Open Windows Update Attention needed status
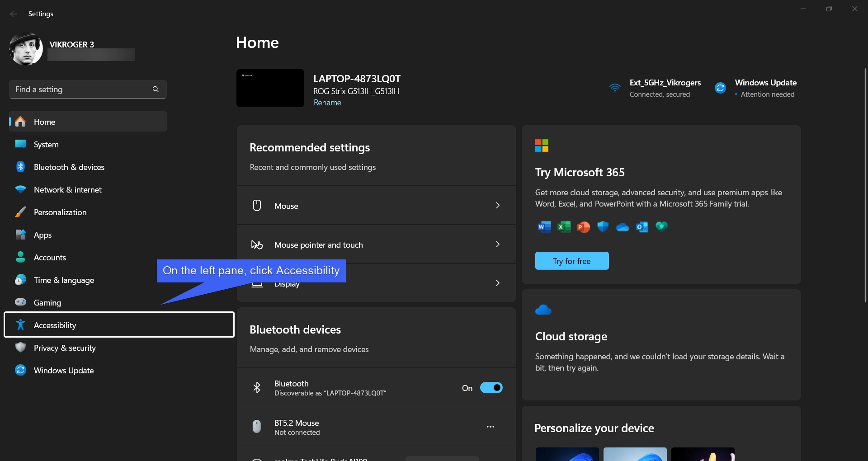 tap(756, 88)
